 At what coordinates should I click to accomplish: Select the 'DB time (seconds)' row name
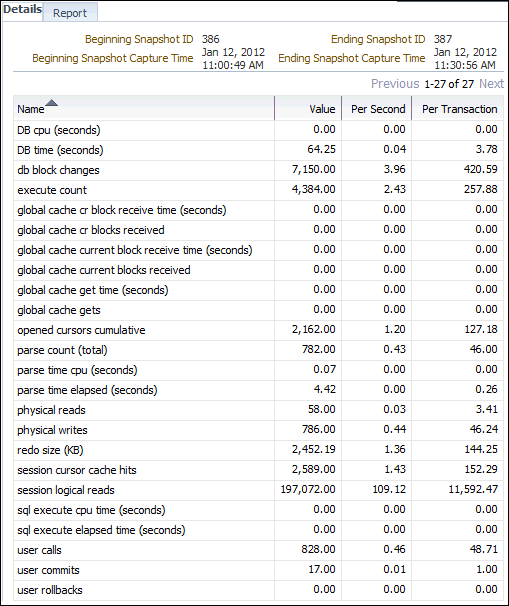point(60,150)
